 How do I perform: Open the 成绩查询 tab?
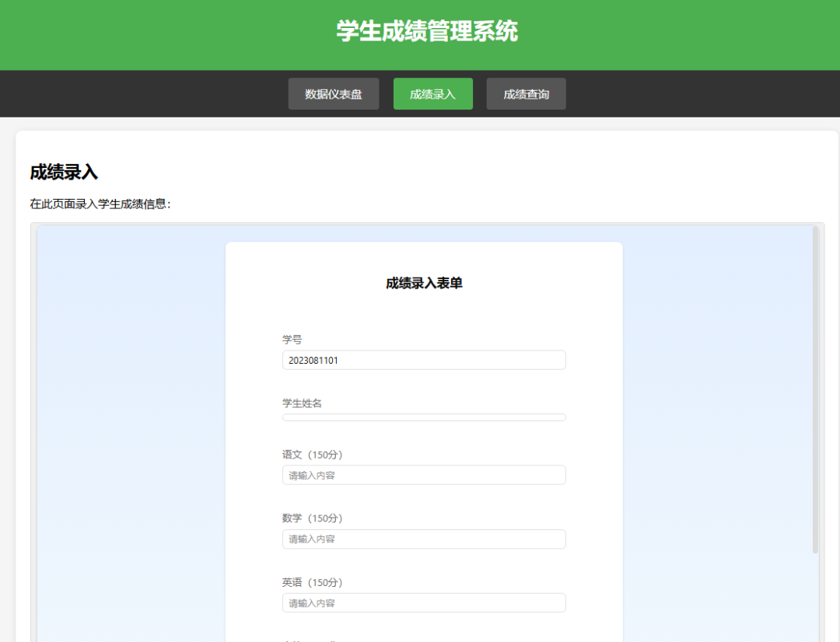pos(526,93)
